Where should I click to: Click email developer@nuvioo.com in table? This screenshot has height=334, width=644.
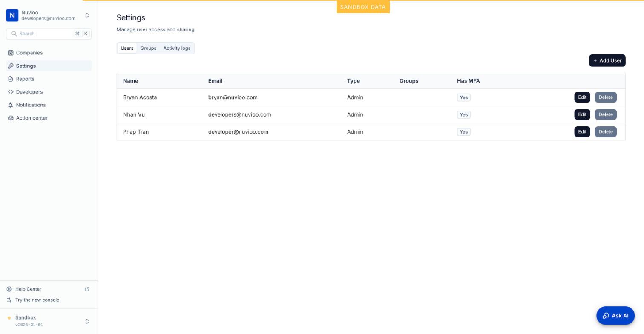coord(238,132)
